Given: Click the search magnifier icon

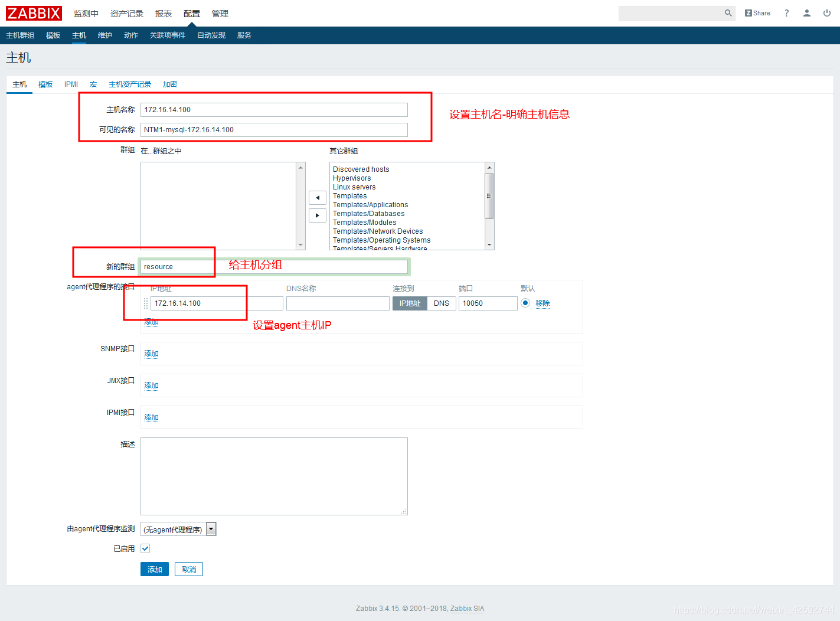Looking at the screenshot, I should [728, 13].
